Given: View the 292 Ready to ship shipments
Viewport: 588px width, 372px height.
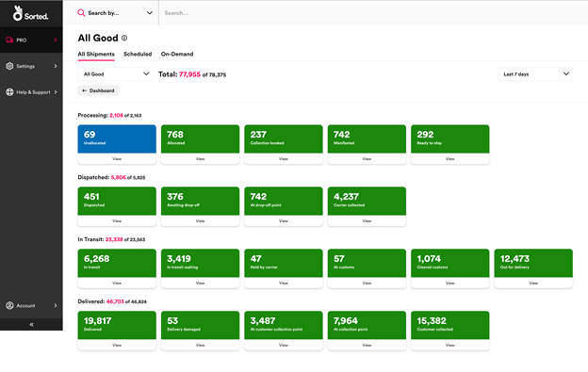Looking at the screenshot, I should pyautogui.click(x=450, y=159).
